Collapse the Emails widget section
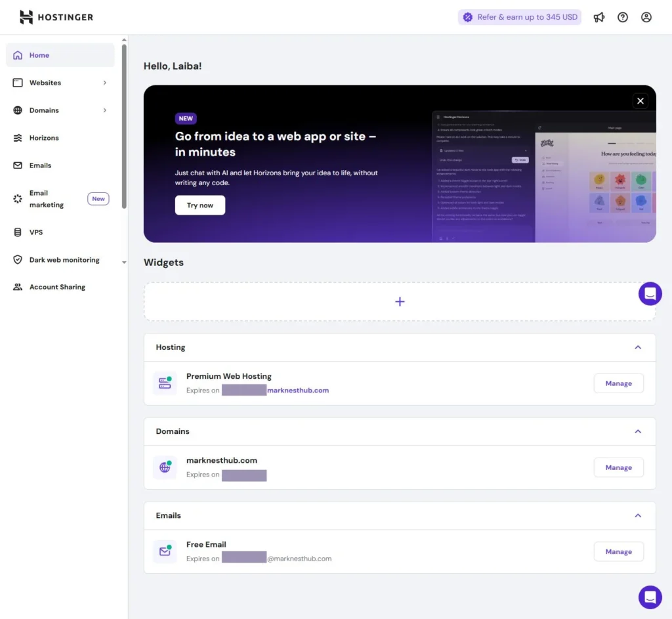Viewport: 672px width, 619px height. (x=638, y=516)
